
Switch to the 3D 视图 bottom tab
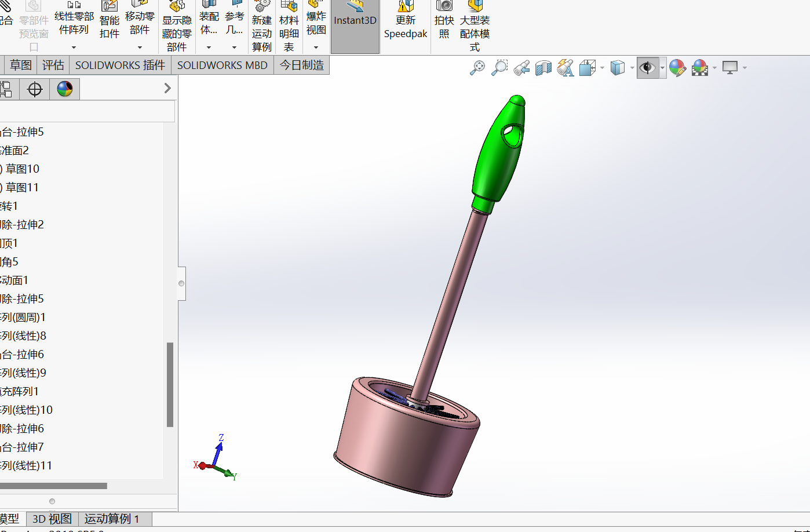pyautogui.click(x=52, y=519)
